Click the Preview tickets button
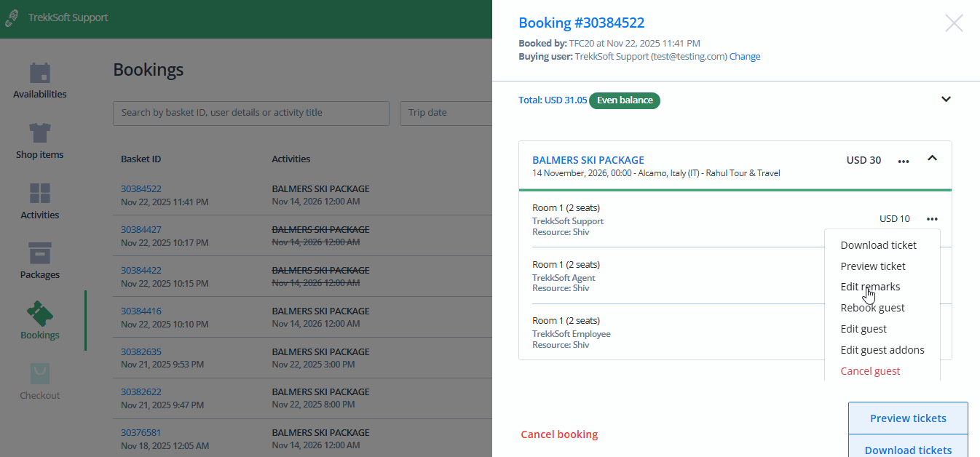This screenshot has height=457, width=980. [908, 418]
